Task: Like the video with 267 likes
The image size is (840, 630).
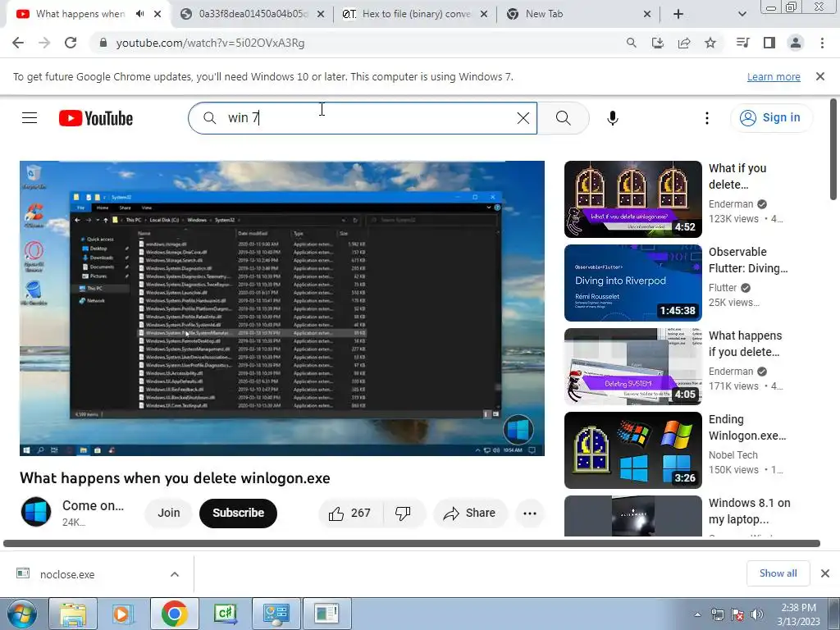Action: [x=350, y=514]
